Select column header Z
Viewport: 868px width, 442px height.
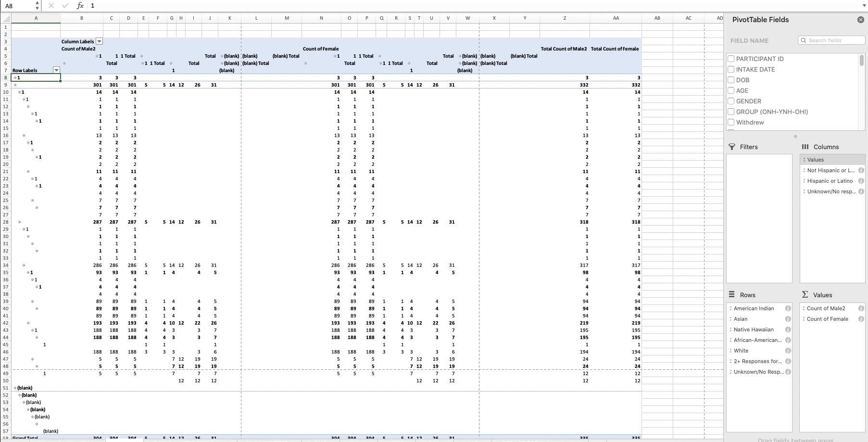(x=565, y=18)
